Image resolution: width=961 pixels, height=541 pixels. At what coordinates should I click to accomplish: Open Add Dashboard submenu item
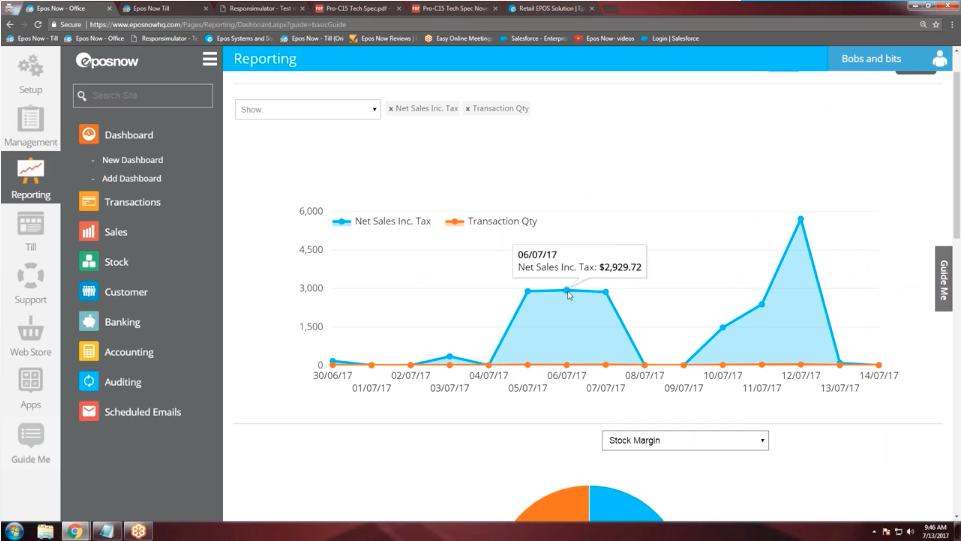tap(132, 178)
